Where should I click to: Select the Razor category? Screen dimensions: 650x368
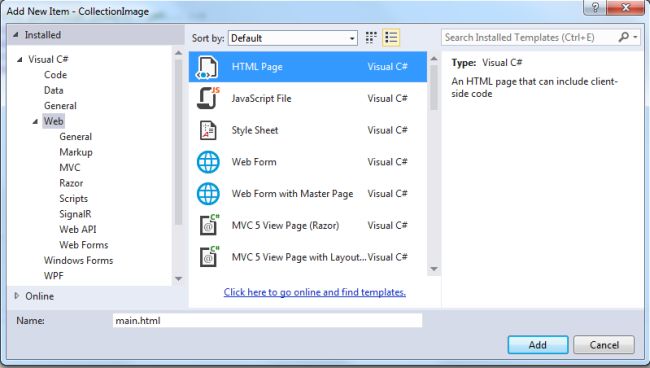[x=71, y=183]
